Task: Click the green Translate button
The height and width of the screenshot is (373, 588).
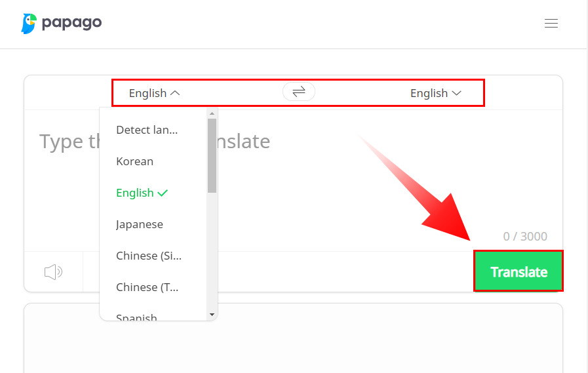Action: coord(519,271)
